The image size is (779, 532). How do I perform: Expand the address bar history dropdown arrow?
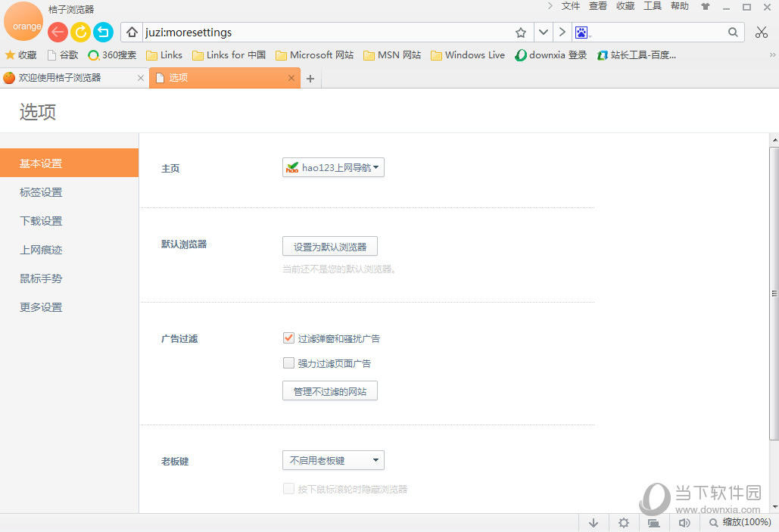543,33
